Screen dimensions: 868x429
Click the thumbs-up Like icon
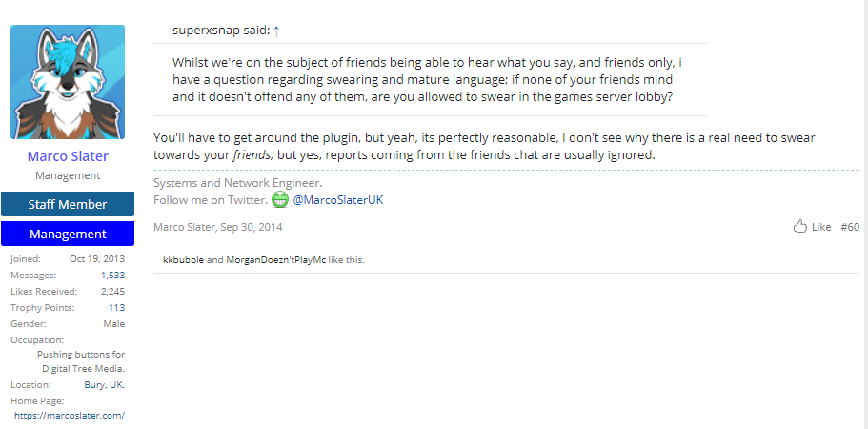[800, 226]
